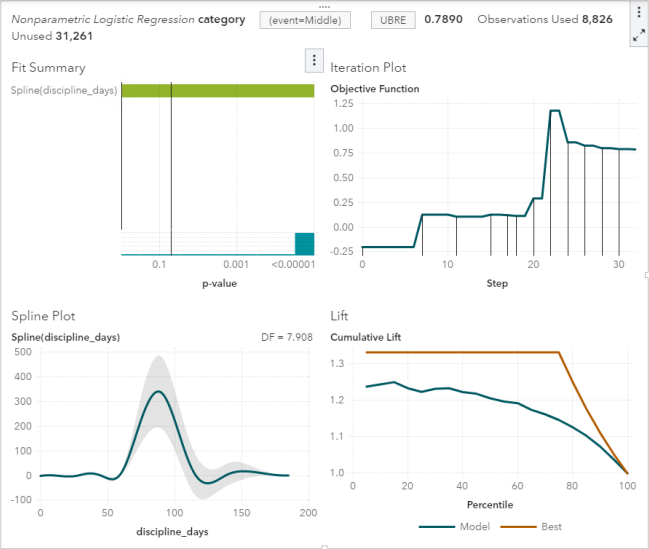The image size is (649, 549).
Task: Open the (event=Middle) event level selector
Action: coord(305,20)
